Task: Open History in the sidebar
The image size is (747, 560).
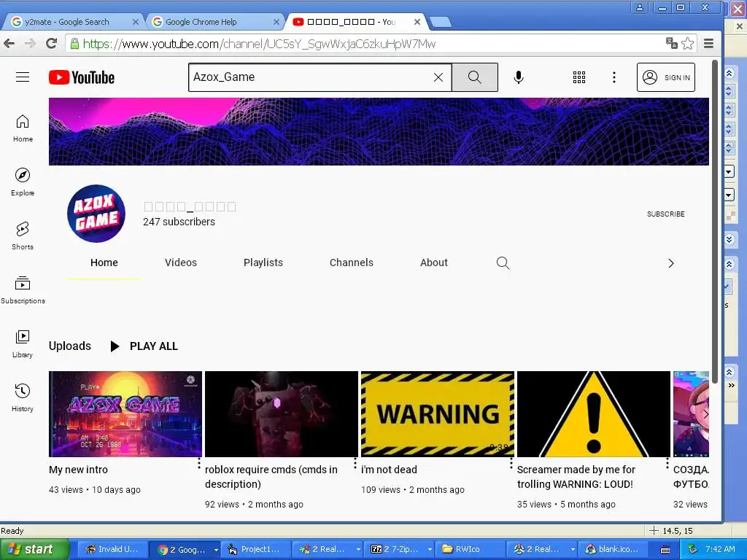Action: coord(23,397)
